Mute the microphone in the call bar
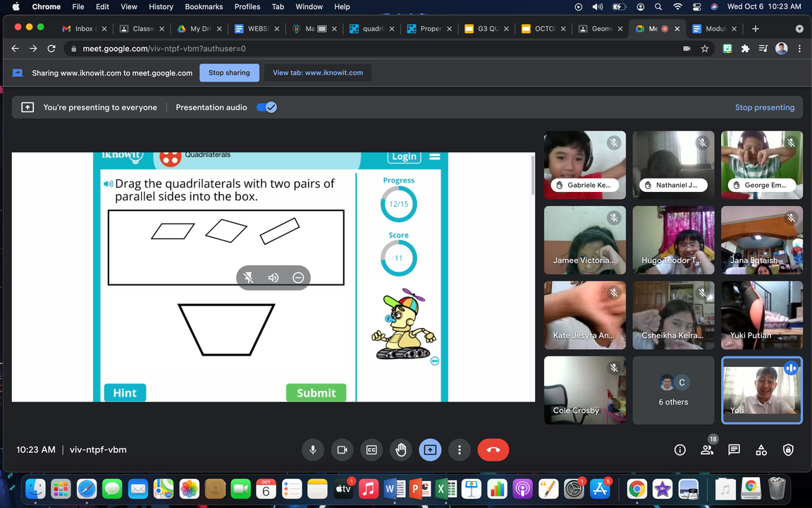The height and width of the screenshot is (508, 812). click(313, 449)
